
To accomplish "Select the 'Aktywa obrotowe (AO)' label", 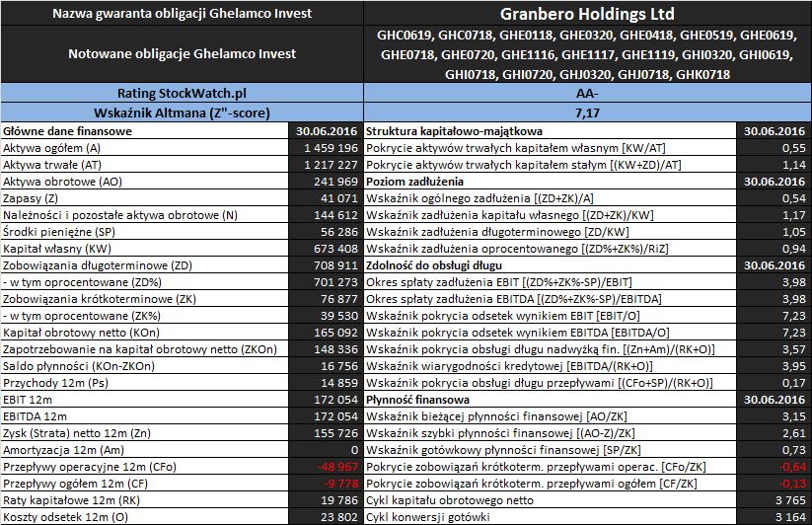I will [63, 182].
